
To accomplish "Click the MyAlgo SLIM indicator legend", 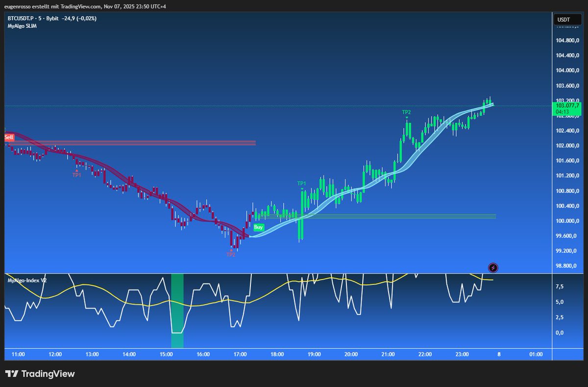I will [x=22, y=25].
